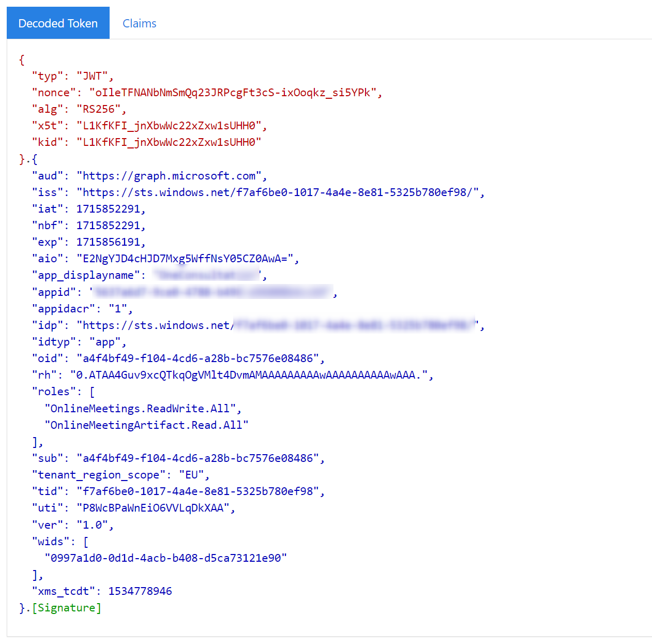This screenshot has height=644, width=652.
Task: Click the uti value P8WcBPaWnEiO6VVLqDkXAA
Action: pos(153,508)
